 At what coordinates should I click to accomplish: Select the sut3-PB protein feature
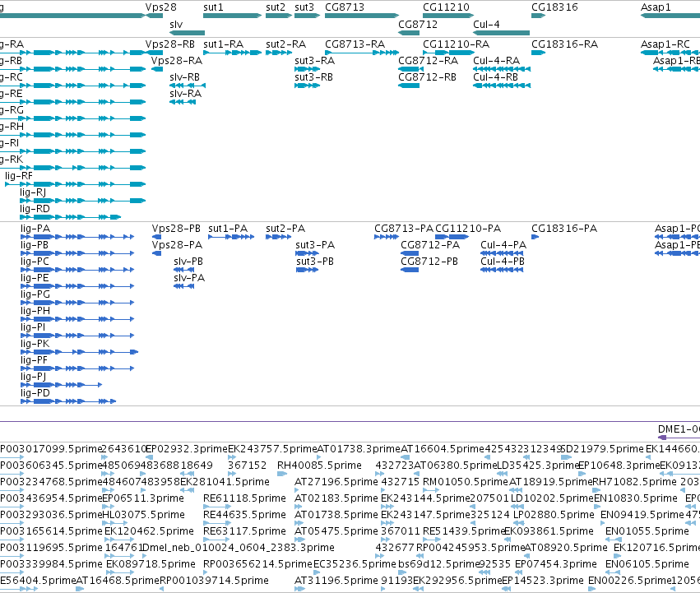point(307,270)
